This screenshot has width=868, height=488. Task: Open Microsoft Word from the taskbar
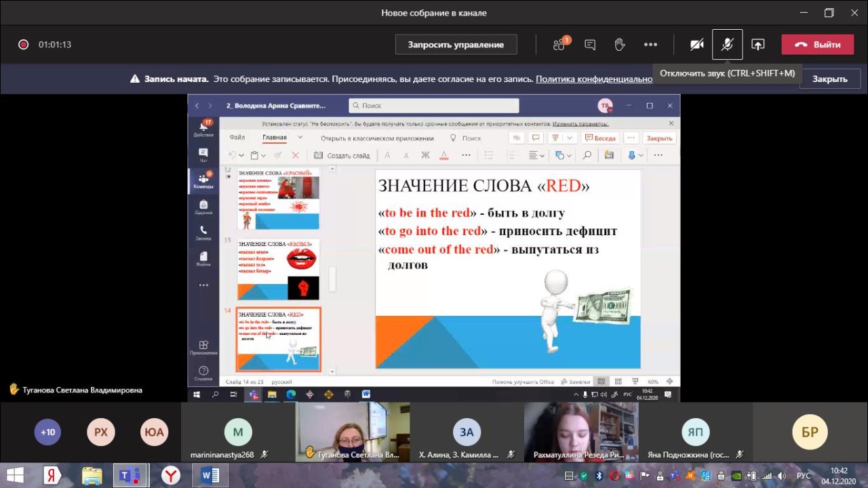(x=210, y=475)
